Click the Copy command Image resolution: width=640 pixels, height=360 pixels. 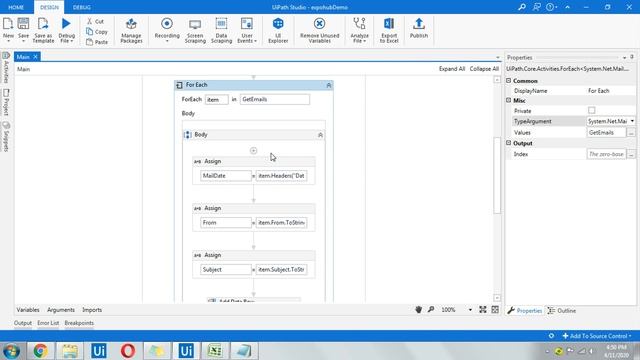[97, 31]
